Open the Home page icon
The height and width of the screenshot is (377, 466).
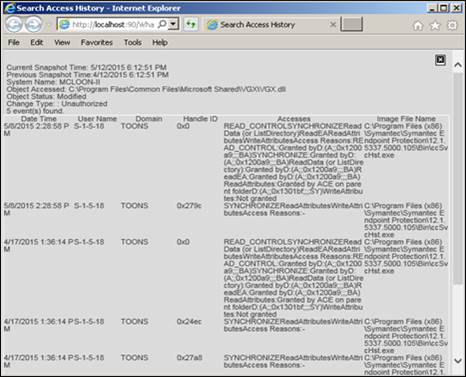(x=418, y=25)
